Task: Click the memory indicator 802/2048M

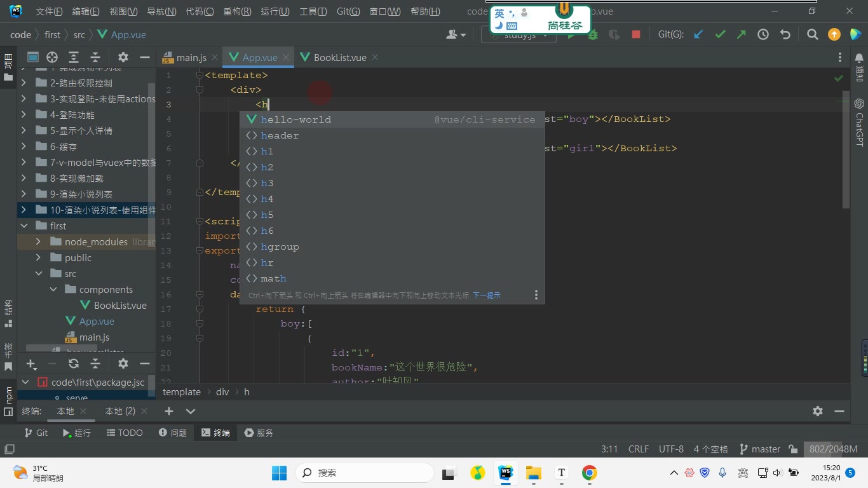Action: [x=833, y=449]
